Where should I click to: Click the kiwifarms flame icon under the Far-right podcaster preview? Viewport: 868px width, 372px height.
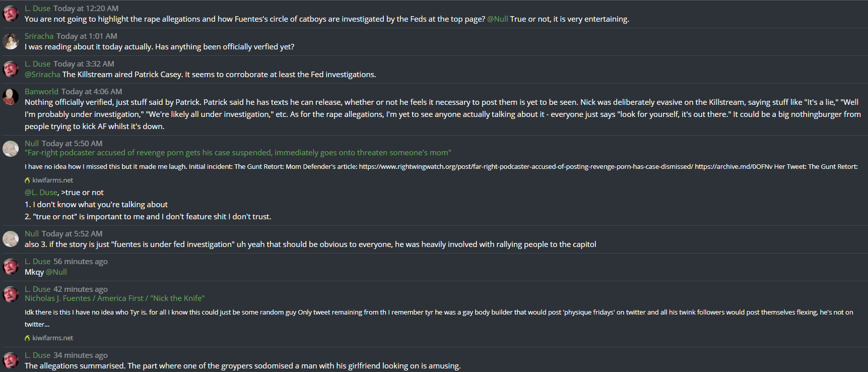[27, 180]
